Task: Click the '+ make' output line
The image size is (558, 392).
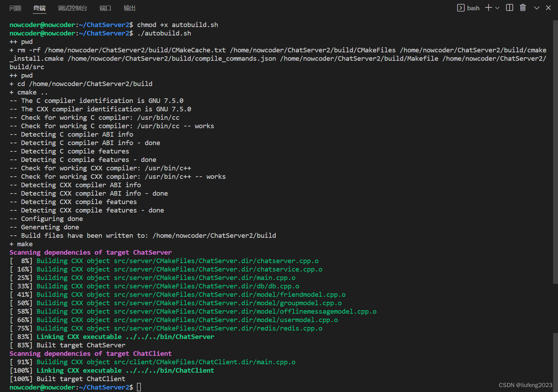Action: (21, 244)
